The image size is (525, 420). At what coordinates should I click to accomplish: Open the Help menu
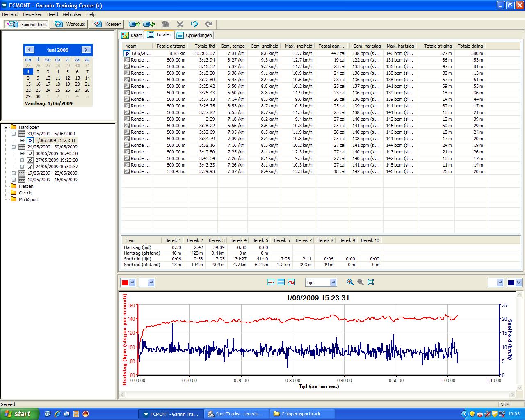pyautogui.click(x=91, y=14)
